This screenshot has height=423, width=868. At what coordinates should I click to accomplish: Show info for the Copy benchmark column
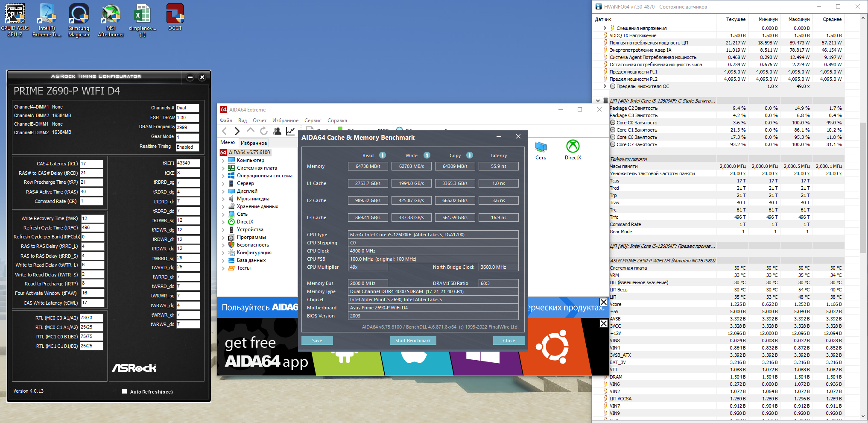(470, 155)
